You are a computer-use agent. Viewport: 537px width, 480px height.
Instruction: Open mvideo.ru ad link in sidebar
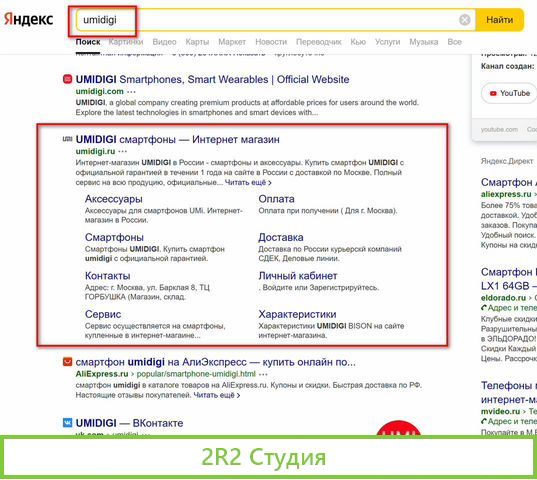click(500, 411)
